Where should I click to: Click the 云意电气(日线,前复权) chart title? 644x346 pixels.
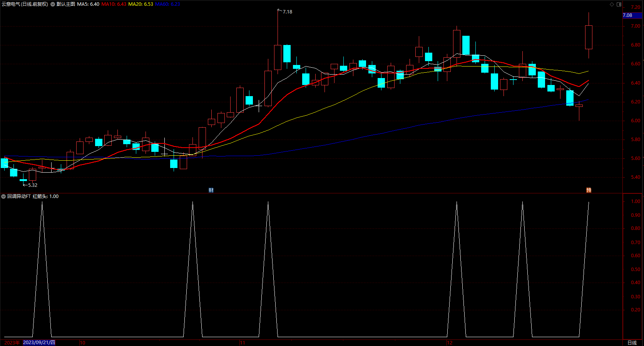click(25, 4)
